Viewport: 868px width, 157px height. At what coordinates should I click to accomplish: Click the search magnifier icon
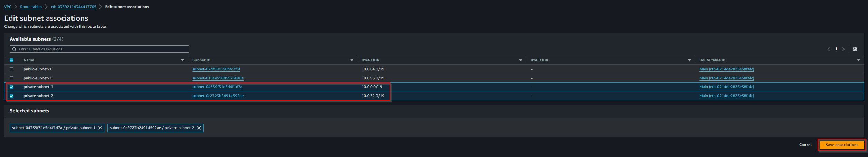coord(14,49)
